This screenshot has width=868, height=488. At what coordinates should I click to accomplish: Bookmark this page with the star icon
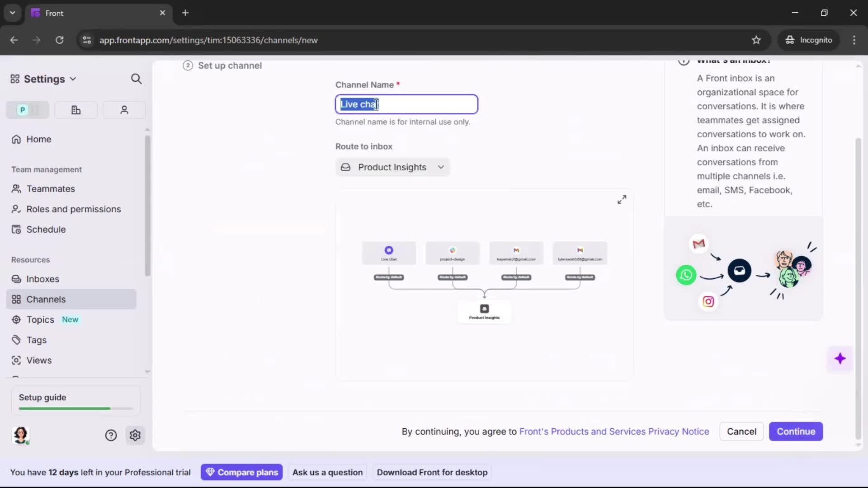pyautogui.click(x=756, y=40)
